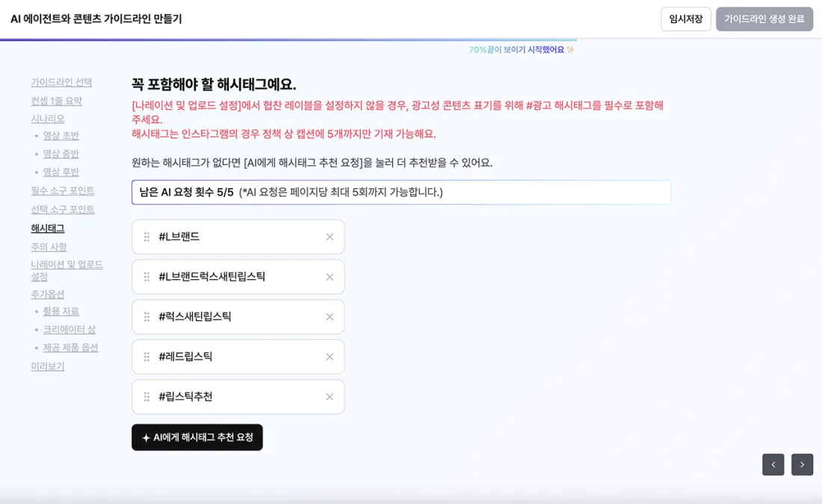Image resolution: width=822 pixels, height=504 pixels.
Task: Remove the #L브랜드럭스새틴립스틱 hashtag
Action: (x=330, y=276)
